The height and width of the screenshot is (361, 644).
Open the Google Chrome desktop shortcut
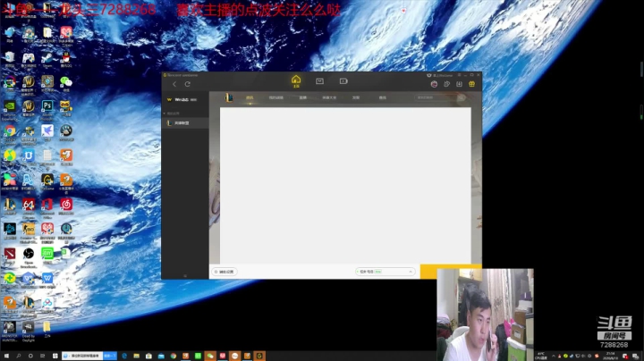coord(10,133)
